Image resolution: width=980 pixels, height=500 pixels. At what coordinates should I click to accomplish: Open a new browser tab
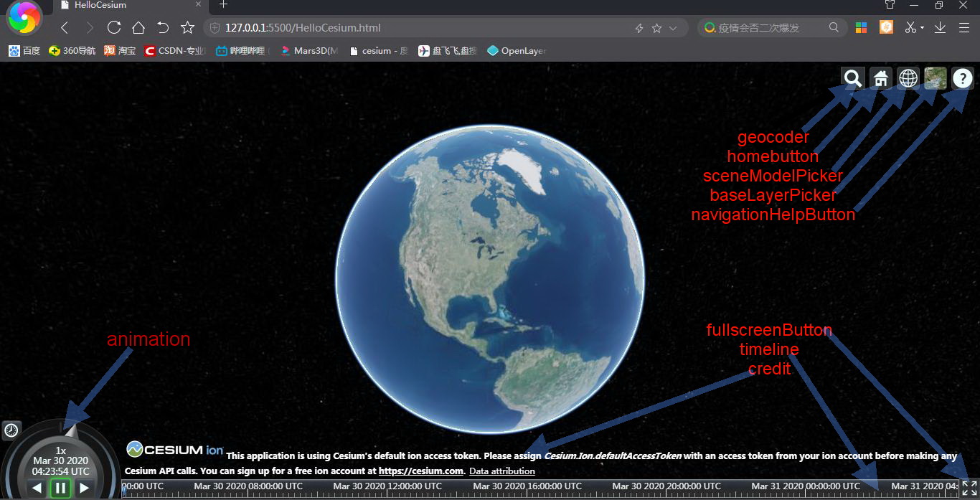(x=223, y=4)
